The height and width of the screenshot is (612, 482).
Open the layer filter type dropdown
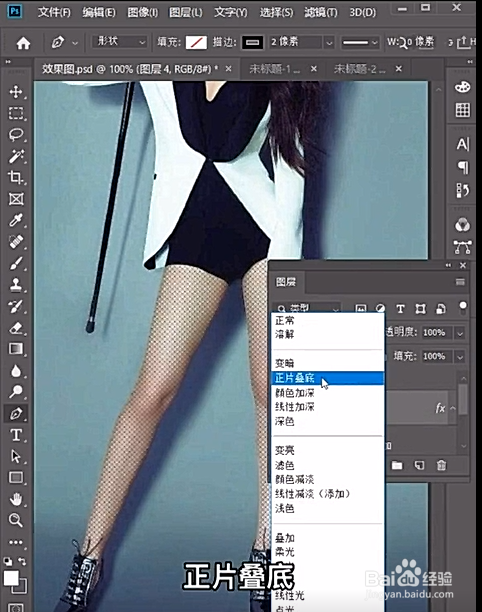pyautogui.click(x=307, y=308)
